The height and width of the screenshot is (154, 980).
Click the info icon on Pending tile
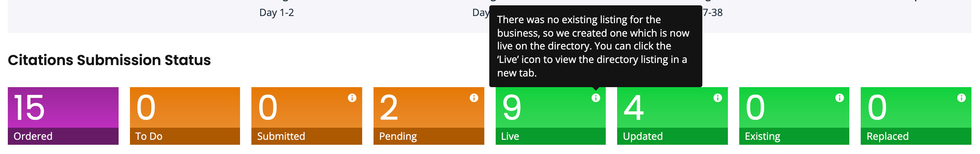point(474,98)
